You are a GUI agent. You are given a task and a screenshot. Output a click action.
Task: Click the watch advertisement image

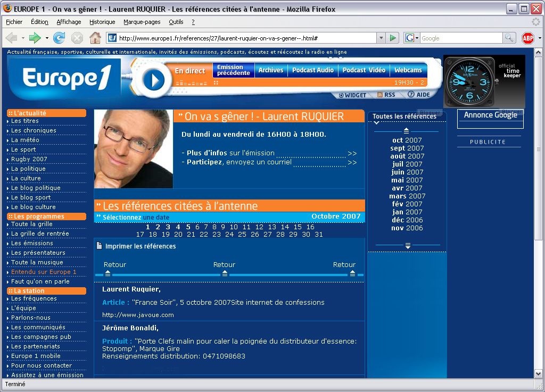(x=484, y=81)
